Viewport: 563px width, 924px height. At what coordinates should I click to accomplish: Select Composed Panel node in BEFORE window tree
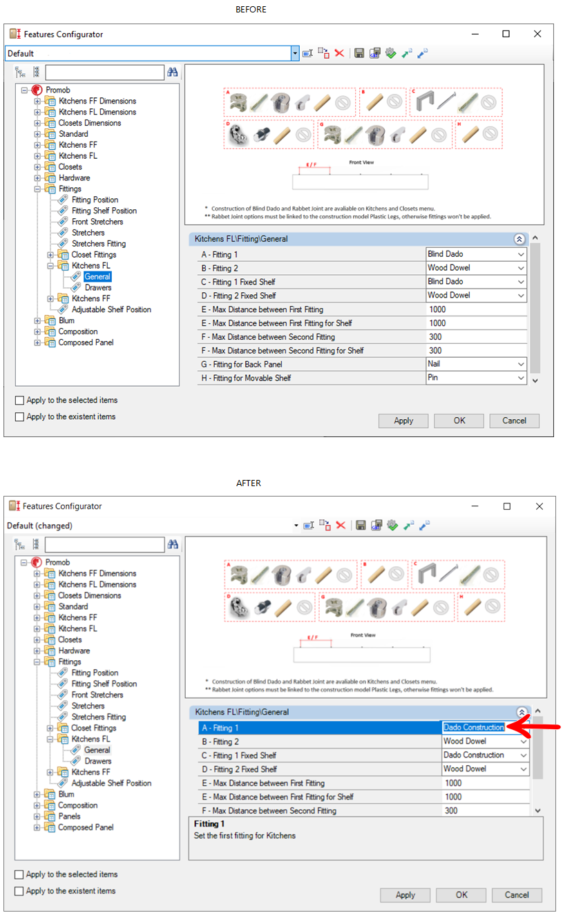pos(86,343)
